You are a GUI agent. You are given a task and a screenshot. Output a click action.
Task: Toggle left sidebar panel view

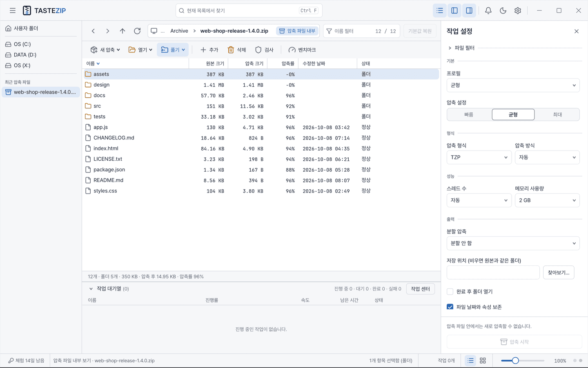pos(454,11)
